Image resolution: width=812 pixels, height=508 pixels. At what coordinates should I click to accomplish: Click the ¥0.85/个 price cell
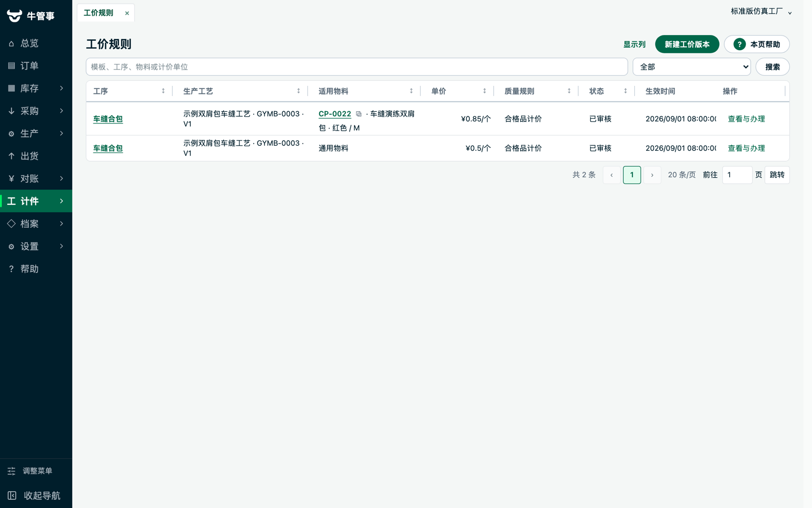(476, 119)
